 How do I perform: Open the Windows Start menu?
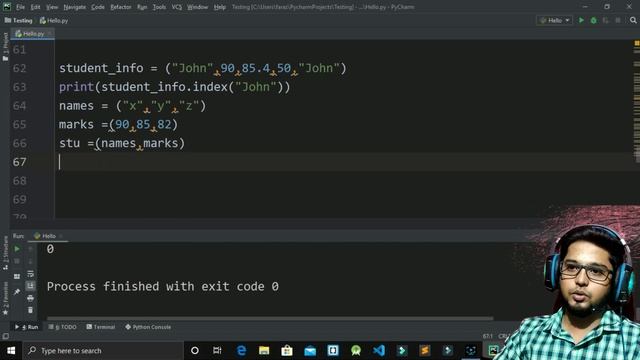11,351
